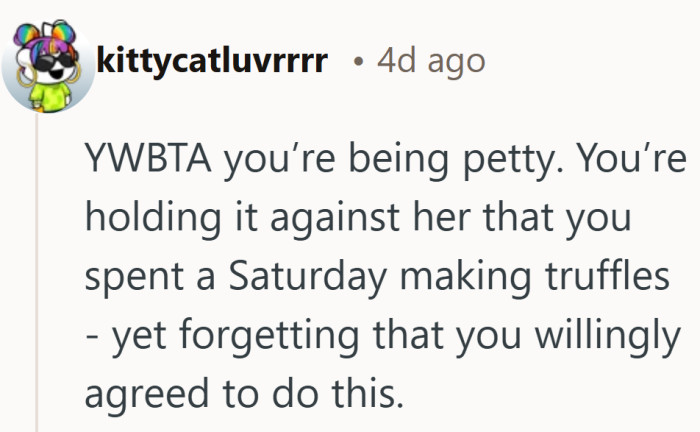
Task: Click the "4d ago" comment timestamp
Action: [431, 61]
